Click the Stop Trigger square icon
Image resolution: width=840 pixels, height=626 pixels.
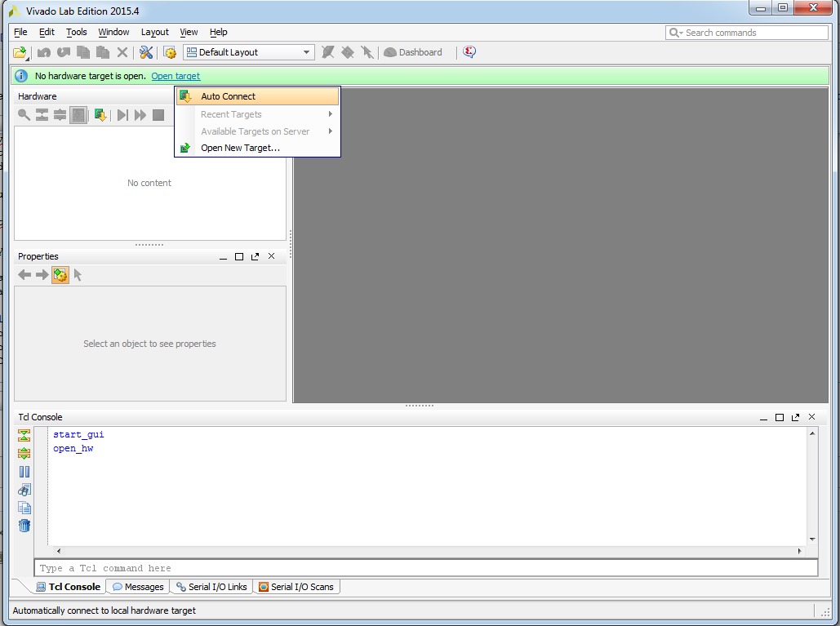click(158, 115)
